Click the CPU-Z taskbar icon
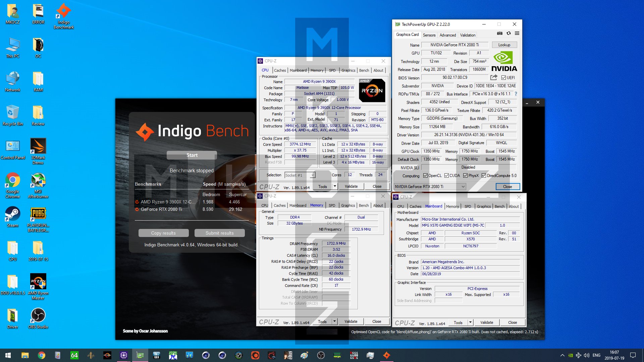The width and height of the screenshot is (644, 362). (x=124, y=355)
